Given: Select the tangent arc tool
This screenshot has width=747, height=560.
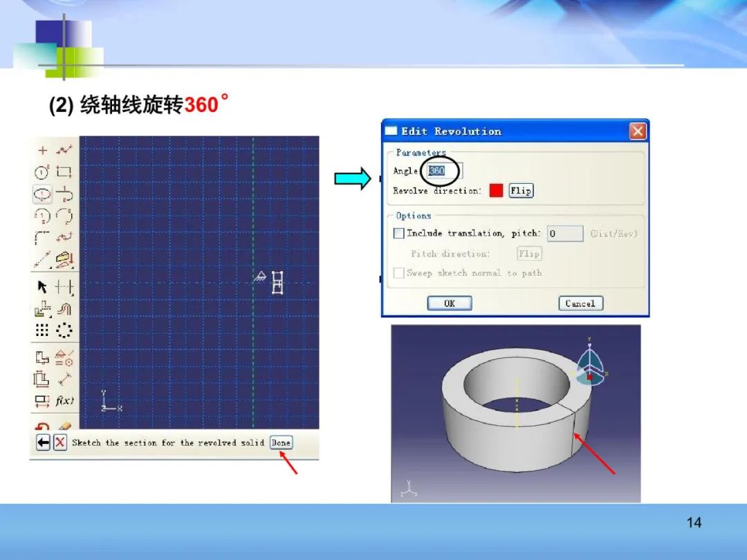Looking at the screenshot, I should point(64,194).
